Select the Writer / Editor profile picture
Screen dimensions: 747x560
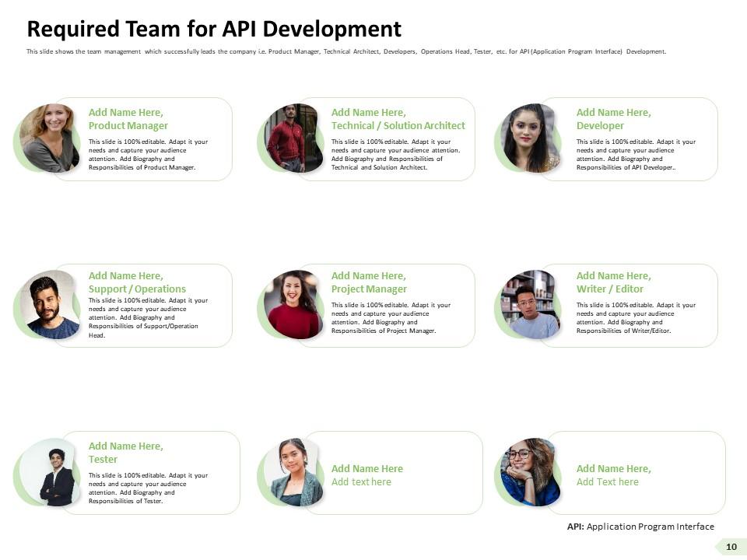click(530, 304)
